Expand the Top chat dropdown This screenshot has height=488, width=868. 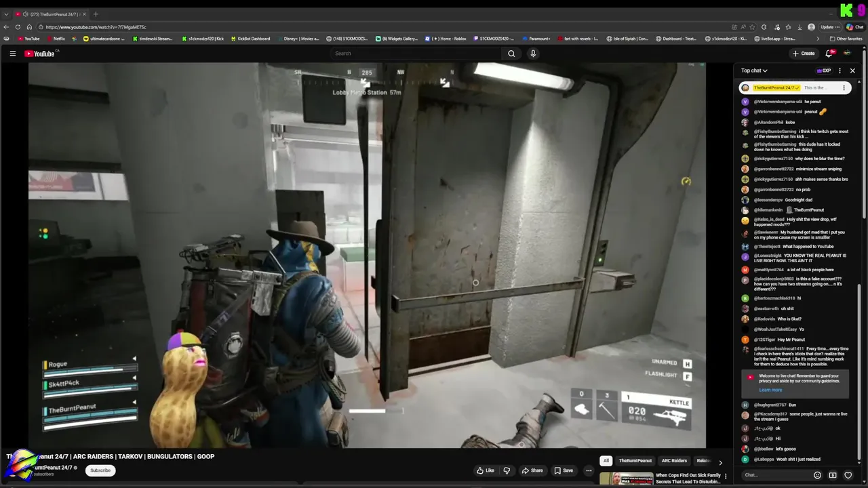pos(754,70)
